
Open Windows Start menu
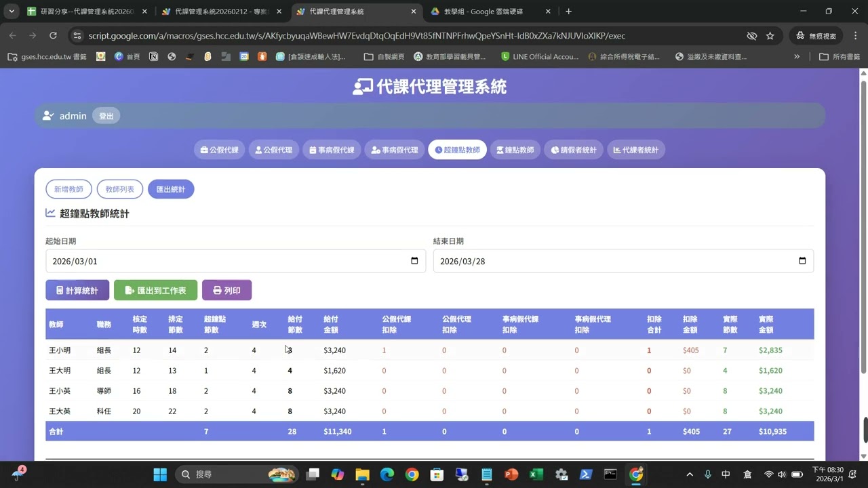coord(160,474)
